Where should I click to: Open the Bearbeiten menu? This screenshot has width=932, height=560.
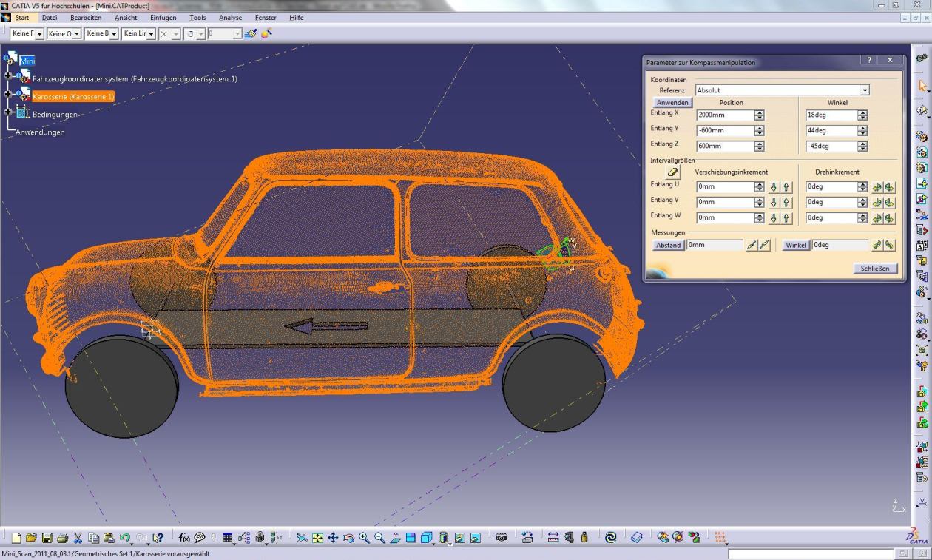(x=86, y=18)
